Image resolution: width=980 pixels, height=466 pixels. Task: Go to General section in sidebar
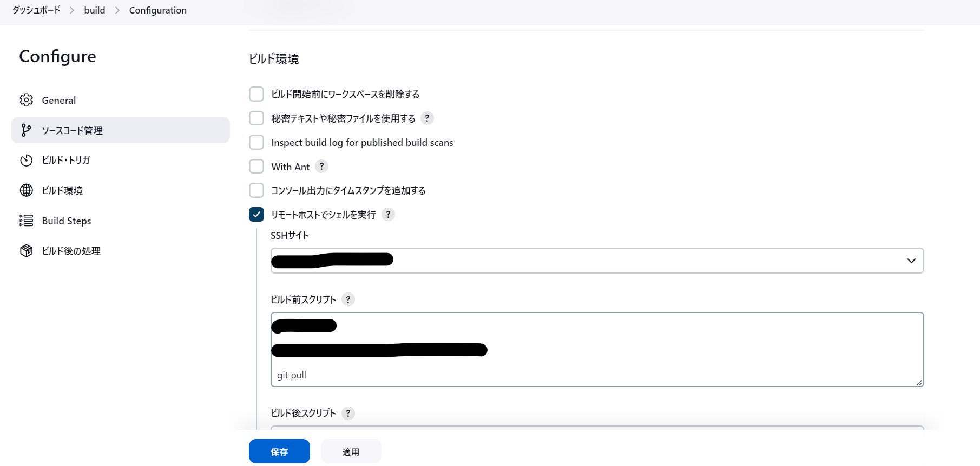(x=121, y=100)
